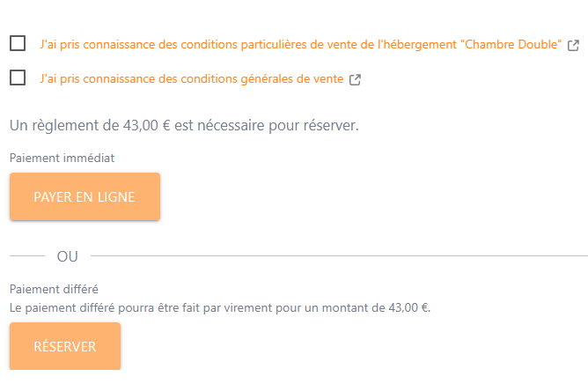Click the "Paiement immédiat" label

(62, 158)
